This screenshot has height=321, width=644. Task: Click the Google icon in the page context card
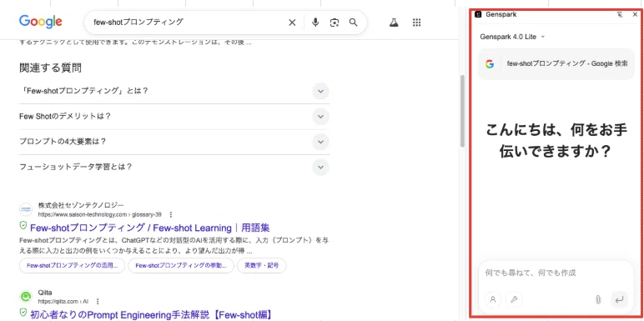click(490, 64)
